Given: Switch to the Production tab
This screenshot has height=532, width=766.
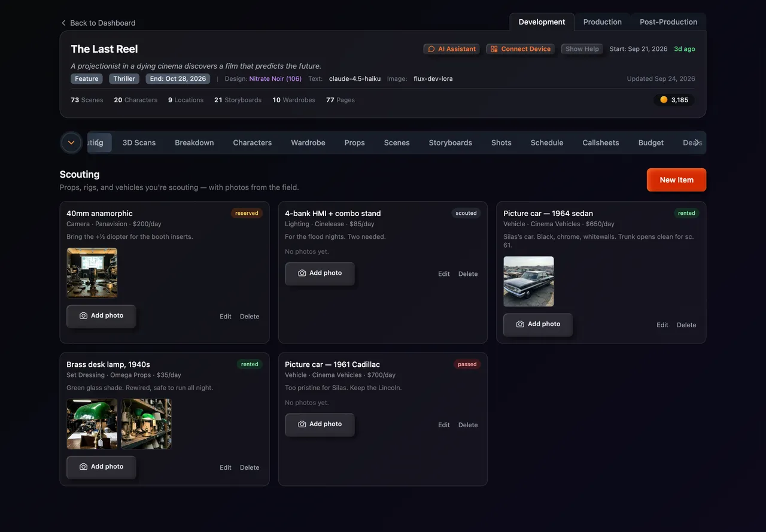Looking at the screenshot, I should [602, 22].
